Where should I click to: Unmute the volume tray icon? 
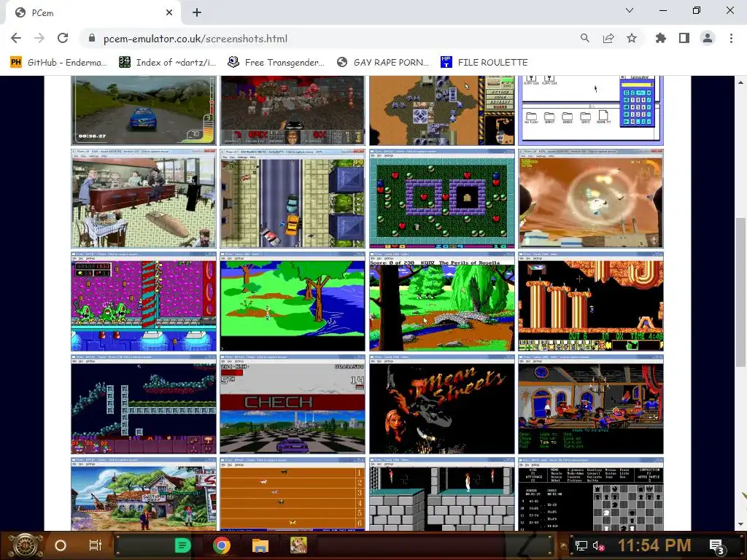point(598,545)
